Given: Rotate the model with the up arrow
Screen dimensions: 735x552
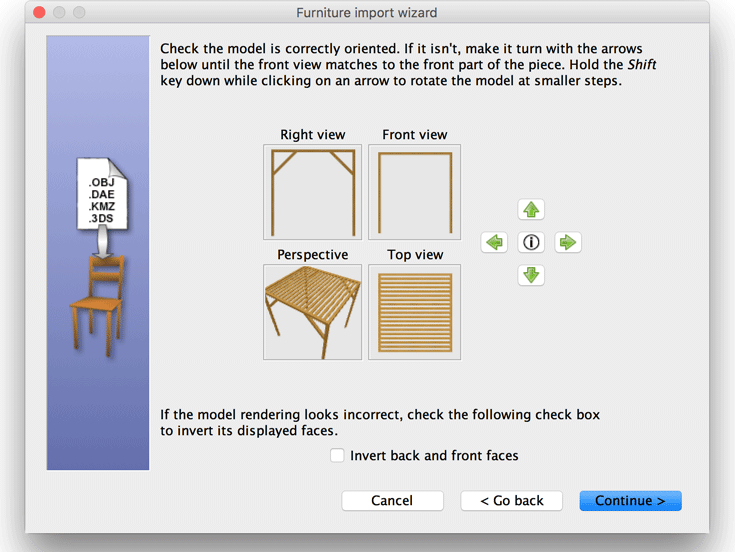Looking at the screenshot, I should pos(531,210).
